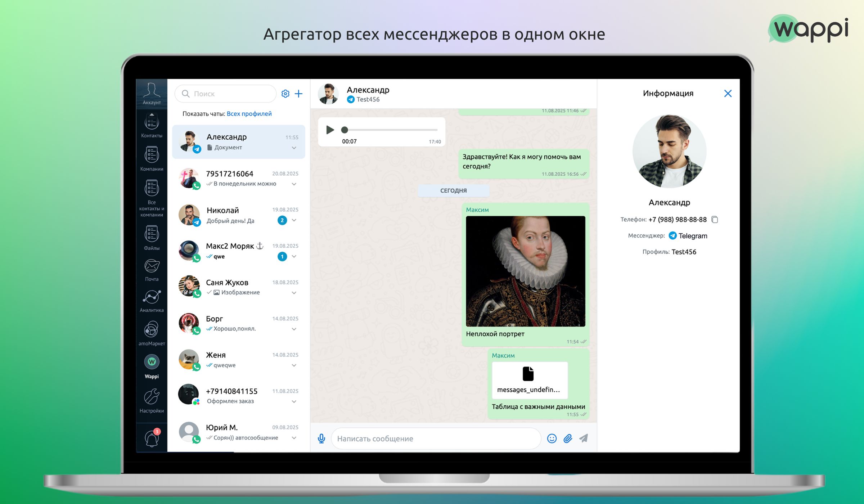Click the voice message progress slider

(x=390, y=130)
